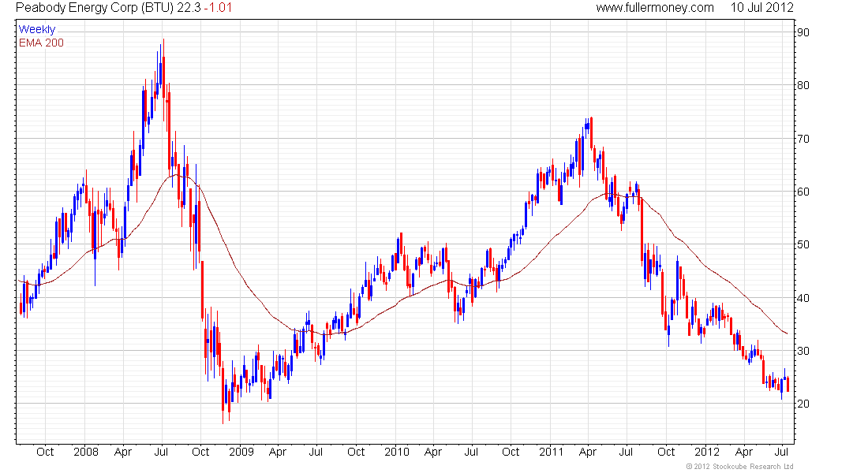The height and width of the screenshot is (473, 868).
Task: Select the EMA 200 legend label
Action: 41,43
